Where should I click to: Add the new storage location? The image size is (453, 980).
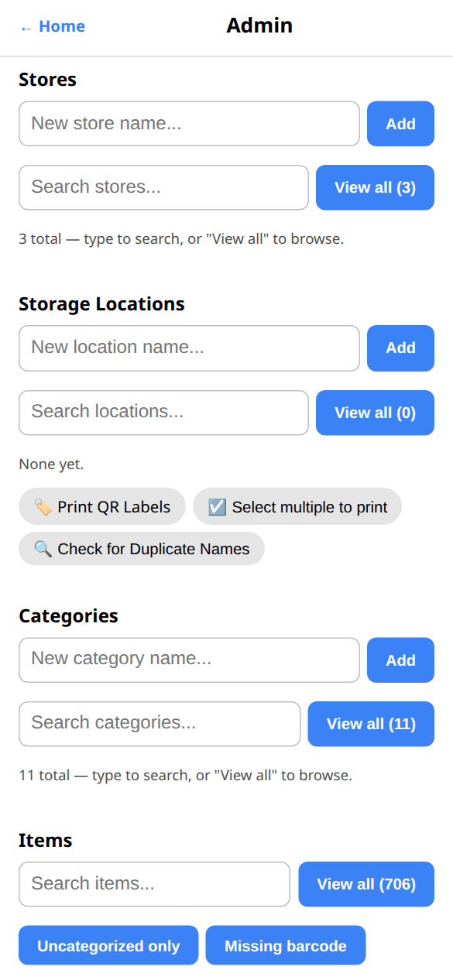click(400, 348)
